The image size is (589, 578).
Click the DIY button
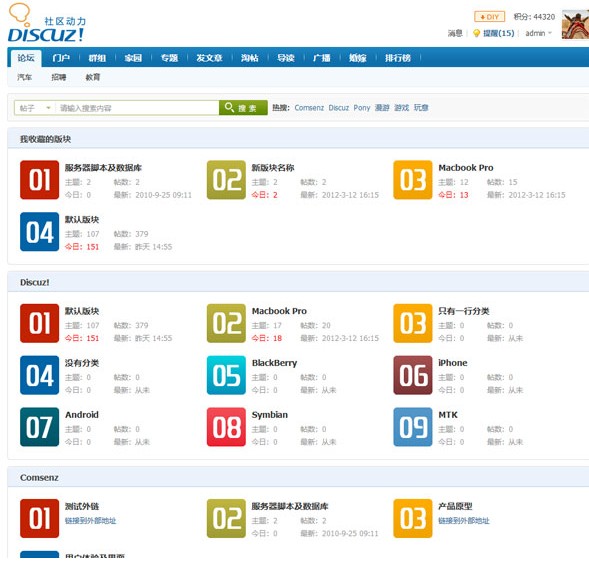point(489,17)
